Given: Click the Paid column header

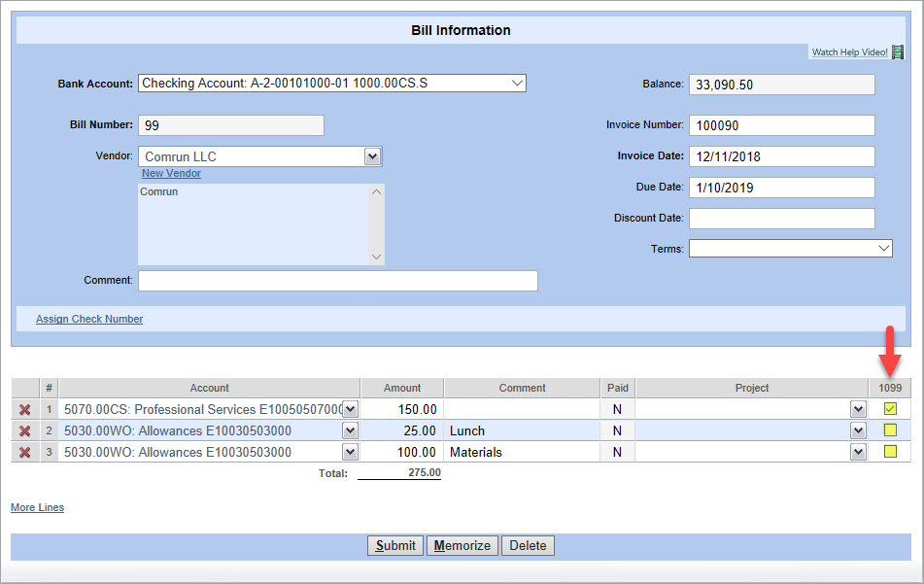Looking at the screenshot, I should pos(618,388).
